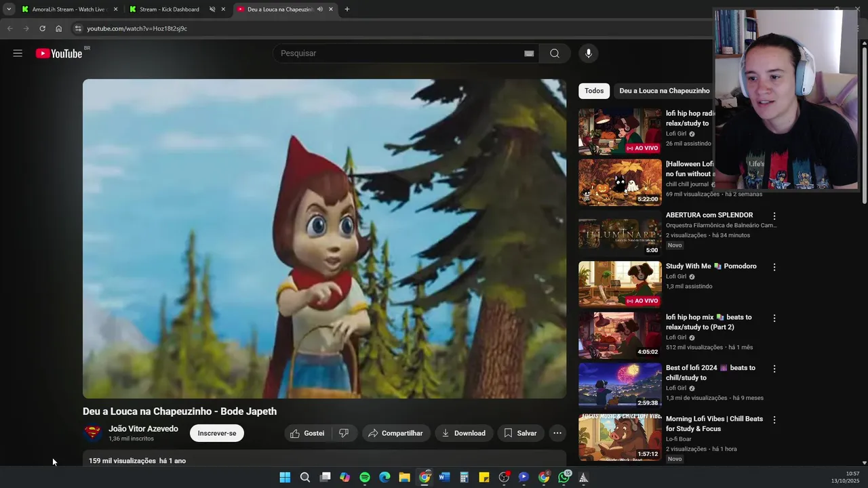This screenshot has width=868, height=488.
Task: Open Morning Lofi Vibes thumbnail
Action: click(x=620, y=437)
